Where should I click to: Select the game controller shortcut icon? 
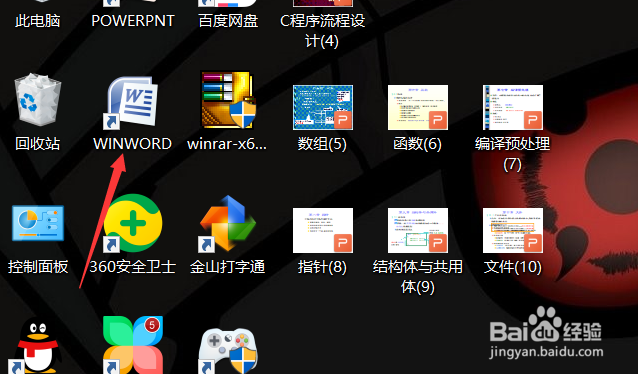(228, 350)
